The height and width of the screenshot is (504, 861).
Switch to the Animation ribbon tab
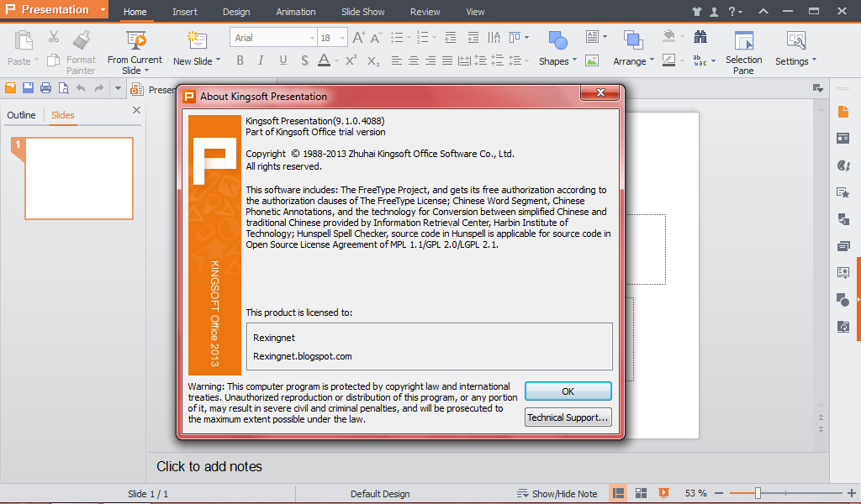tap(295, 12)
